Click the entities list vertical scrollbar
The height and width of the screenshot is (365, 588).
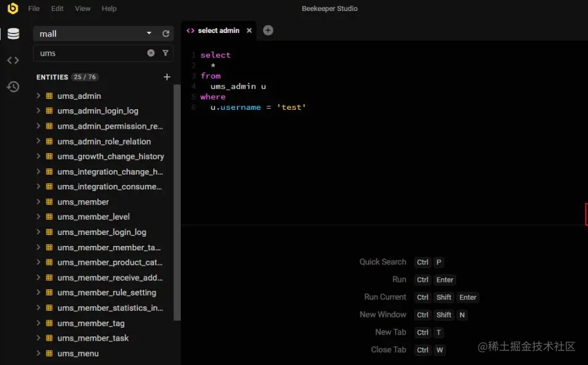[177, 203]
